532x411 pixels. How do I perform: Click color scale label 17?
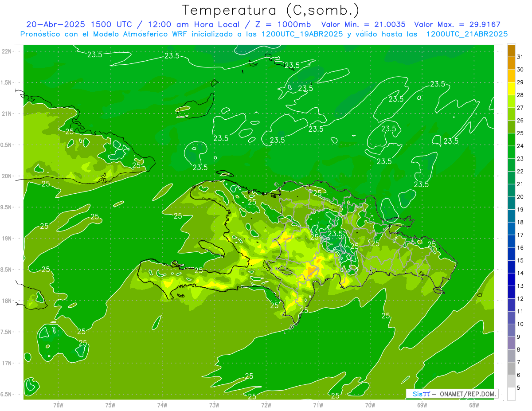coord(520,235)
